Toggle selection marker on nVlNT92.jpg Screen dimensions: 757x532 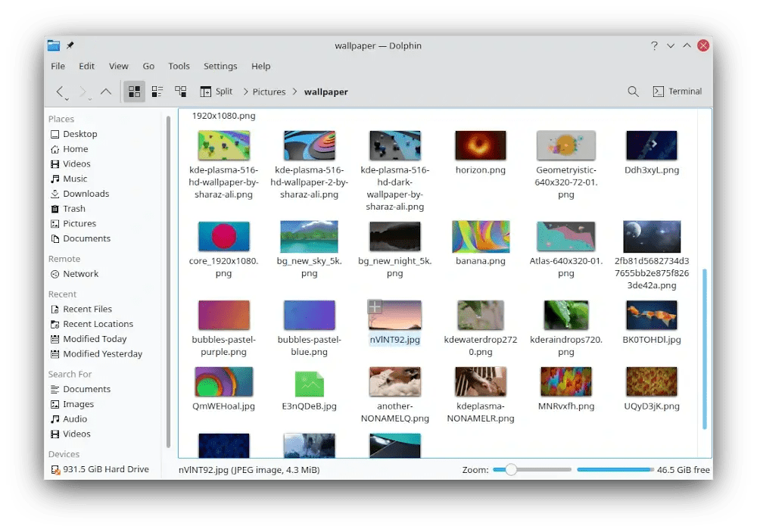pyautogui.click(x=375, y=306)
